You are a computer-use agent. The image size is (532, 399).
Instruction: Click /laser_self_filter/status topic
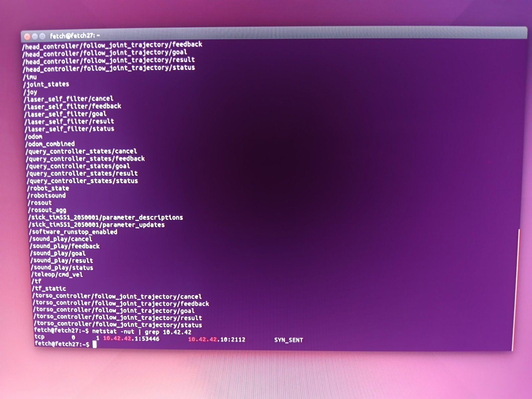(x=69, y=129)
